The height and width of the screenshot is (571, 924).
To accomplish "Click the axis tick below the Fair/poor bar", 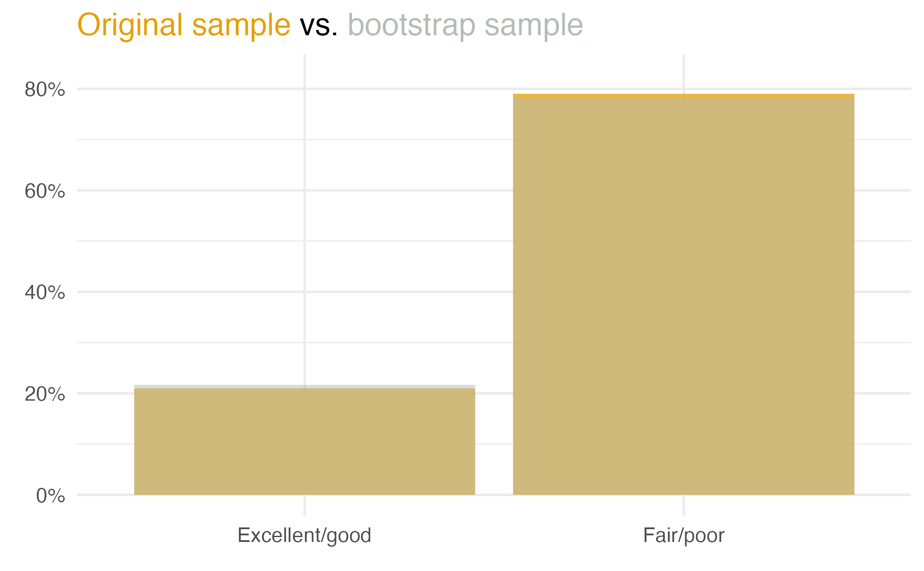I will point(683,505).
